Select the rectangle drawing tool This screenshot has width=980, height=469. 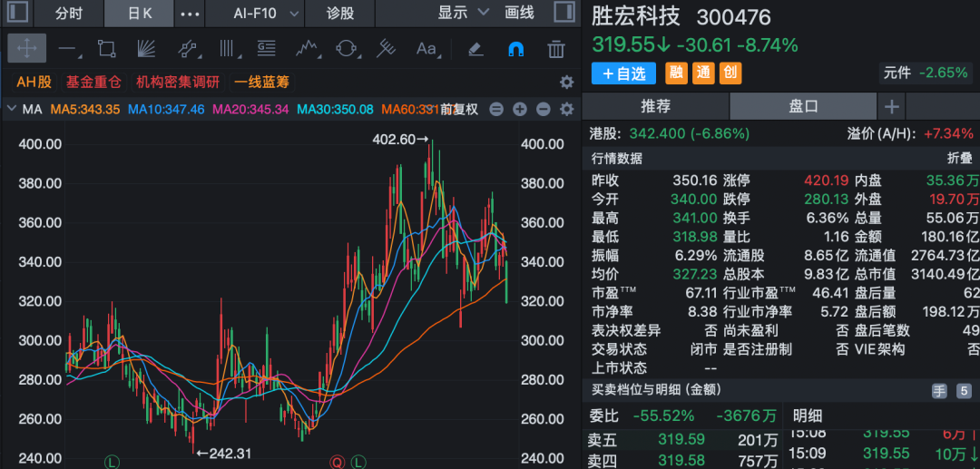click(x=106, y=48)
